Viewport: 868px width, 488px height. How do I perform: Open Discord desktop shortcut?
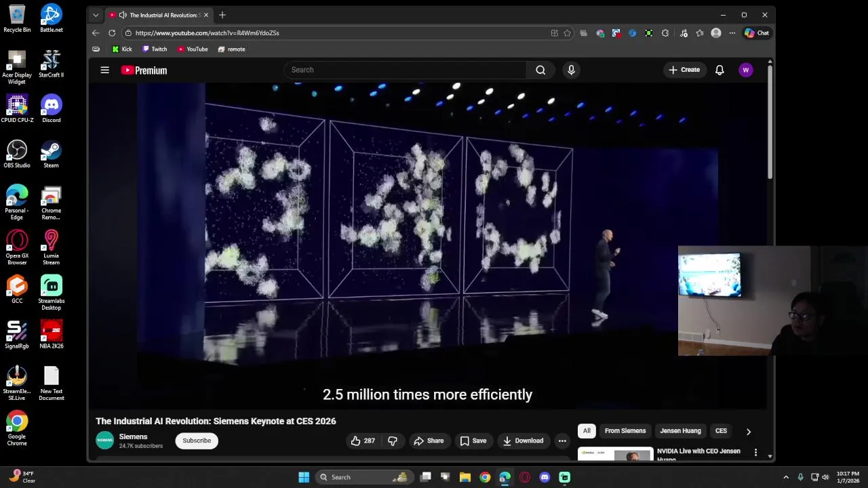click(52, 109)
